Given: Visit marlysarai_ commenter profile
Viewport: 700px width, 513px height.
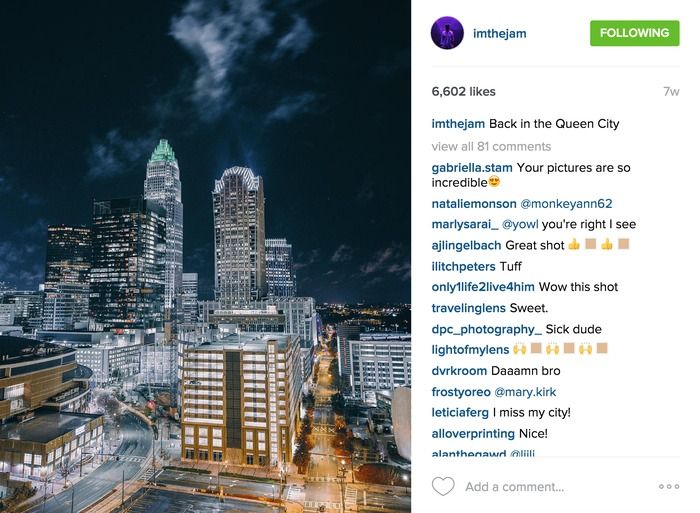Looking at the screenshot, I should [x=465, y=224].
